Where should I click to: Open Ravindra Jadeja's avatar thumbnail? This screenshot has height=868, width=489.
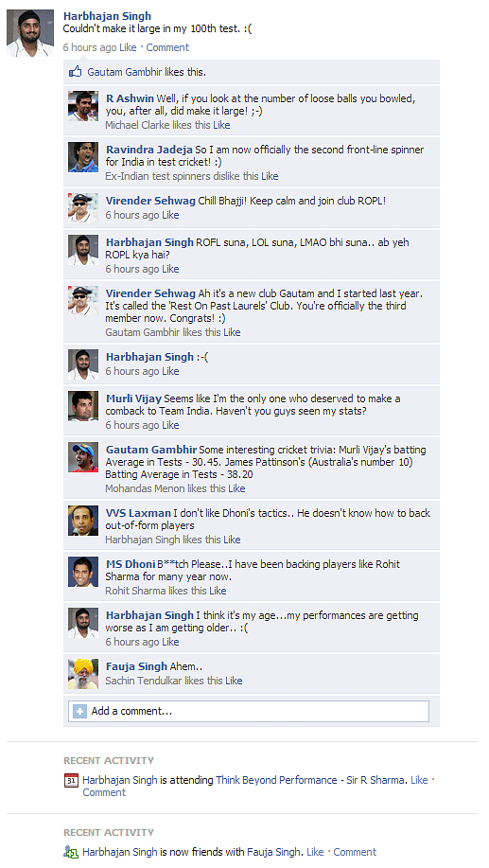[83, 157]
